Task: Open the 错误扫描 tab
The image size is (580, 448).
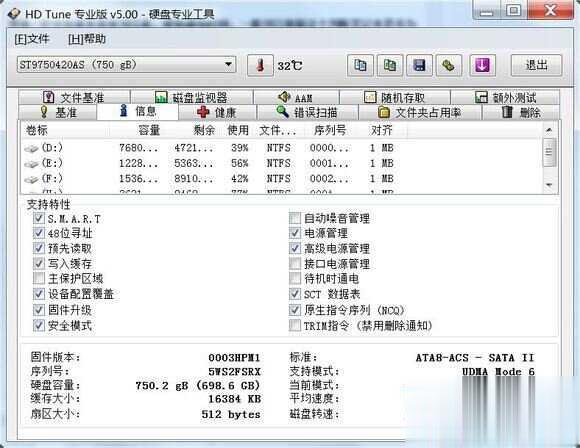Action: (307, 112)
